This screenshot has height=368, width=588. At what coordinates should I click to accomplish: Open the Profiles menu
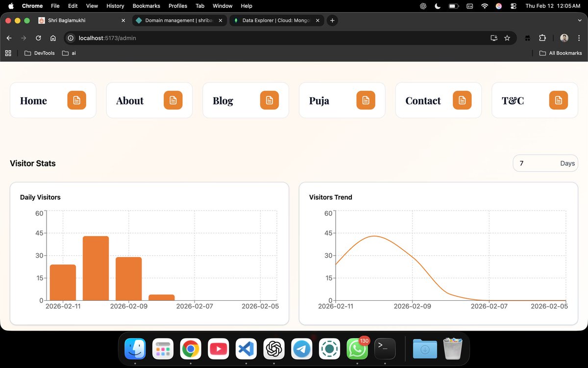click(178, 6)
